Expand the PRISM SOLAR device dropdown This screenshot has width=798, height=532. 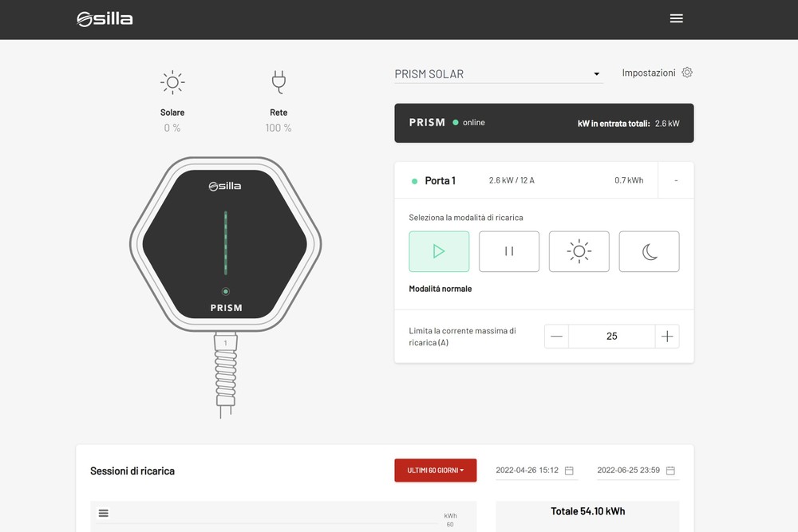[x=596, y=74]
